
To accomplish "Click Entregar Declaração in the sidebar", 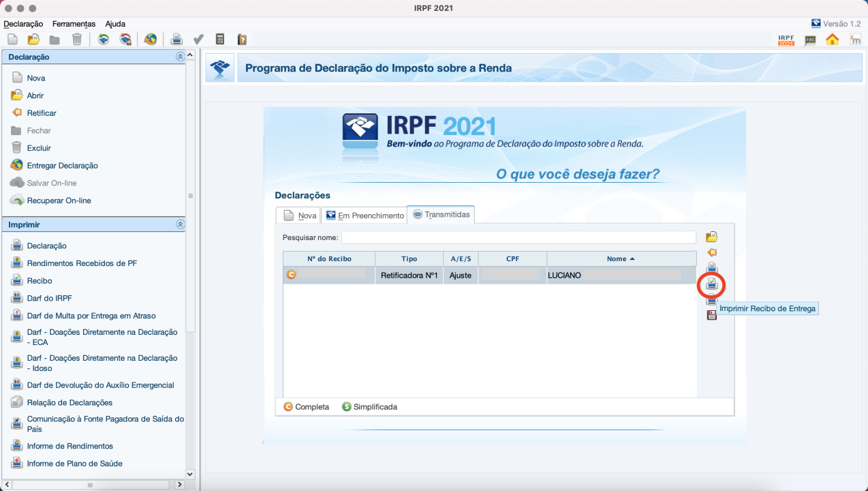I will (62, 166).
